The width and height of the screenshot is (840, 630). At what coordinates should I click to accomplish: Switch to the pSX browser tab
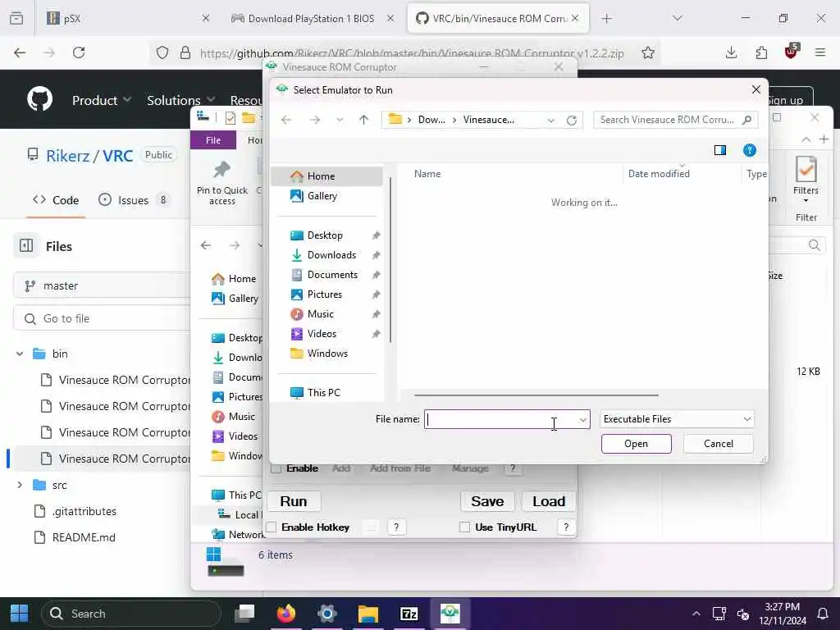(x=127, y=18)
